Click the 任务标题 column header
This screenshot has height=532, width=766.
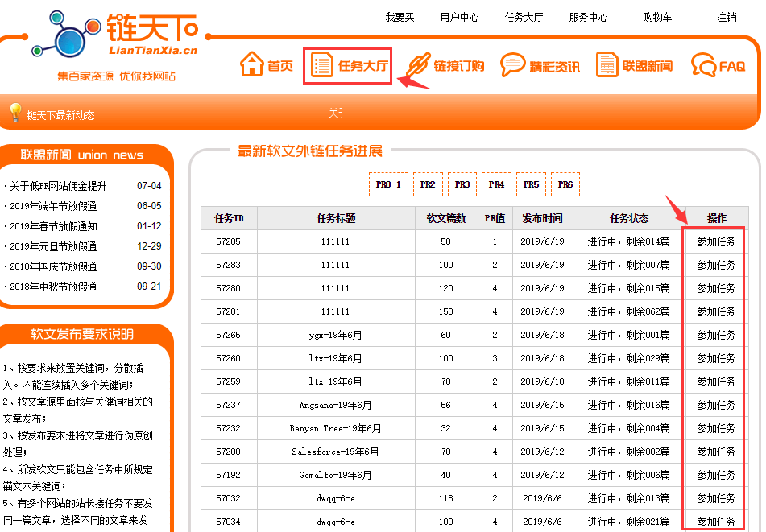click(x=336, y=218)
